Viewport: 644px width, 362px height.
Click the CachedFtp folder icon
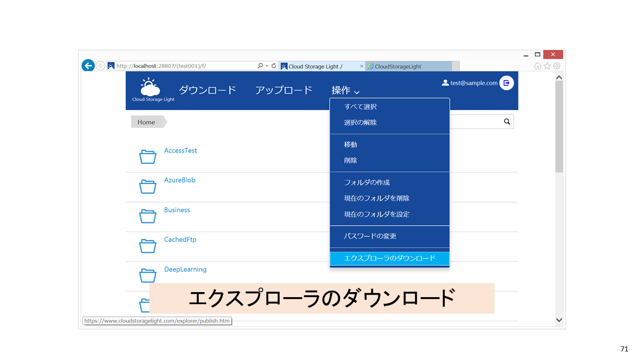[x=147, y=246]
